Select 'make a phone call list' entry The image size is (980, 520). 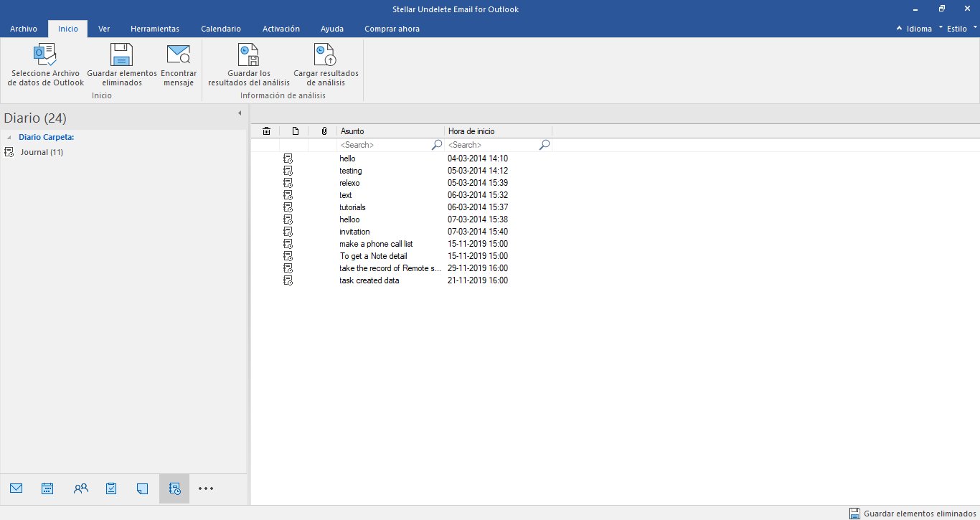pyautogui.click(x=376, y=244)
